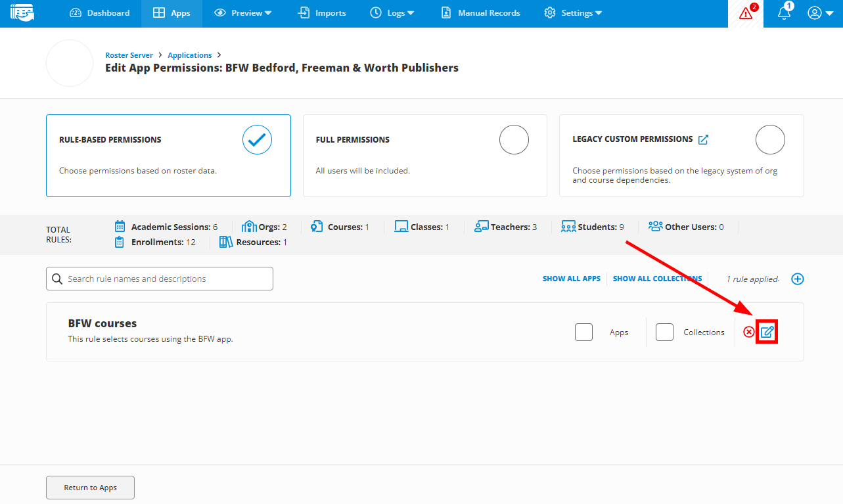The height and width of the screenshot is (504, 843).
Task: Open the Settings dropdown menu
Action: (572, 12)
